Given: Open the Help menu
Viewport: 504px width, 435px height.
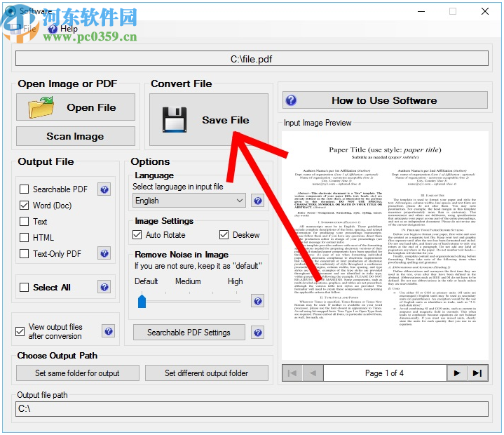Looking at the screenshot, I should 63,29.
